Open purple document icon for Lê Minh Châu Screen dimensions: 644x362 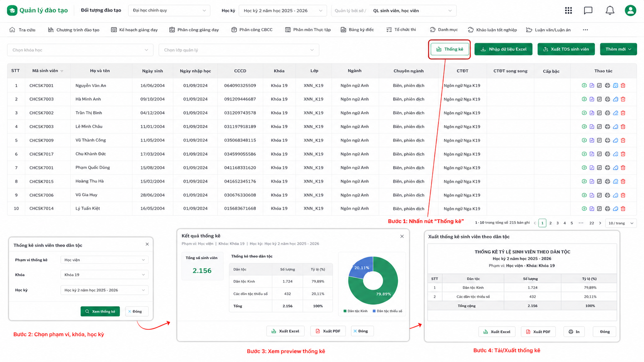point(592,127)
